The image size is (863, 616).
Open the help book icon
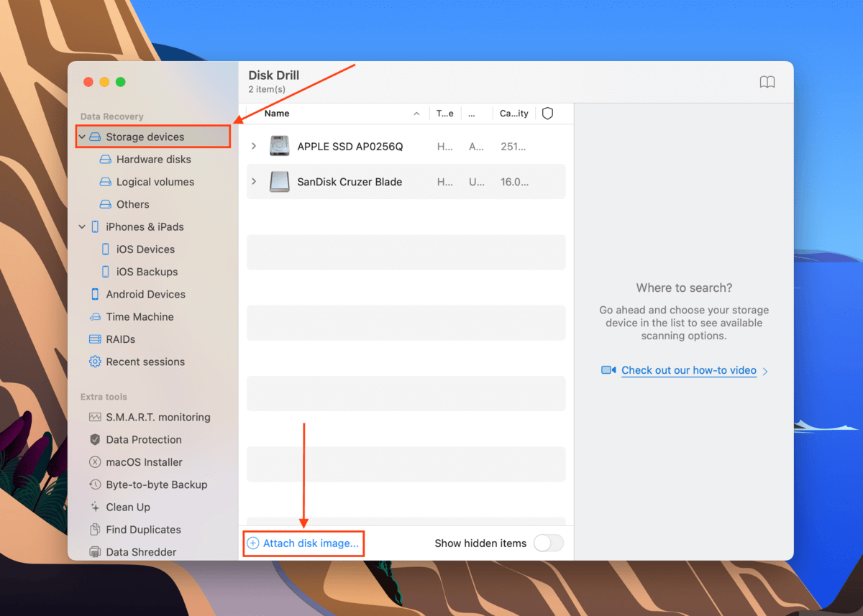[x=767, y=82]
